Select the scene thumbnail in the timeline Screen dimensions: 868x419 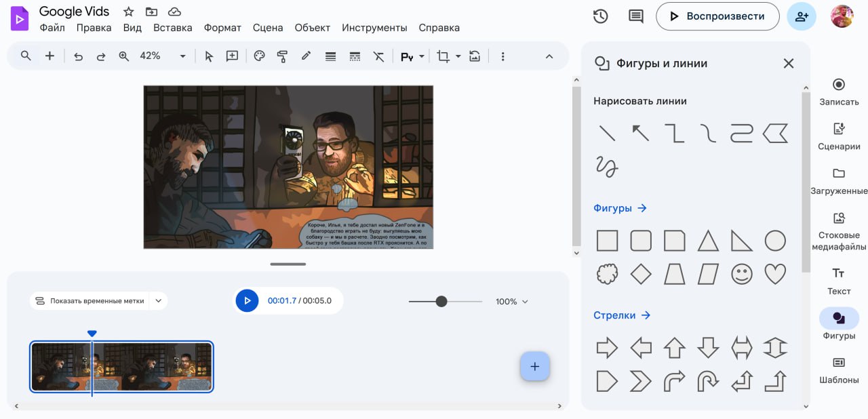coord(122,367)
